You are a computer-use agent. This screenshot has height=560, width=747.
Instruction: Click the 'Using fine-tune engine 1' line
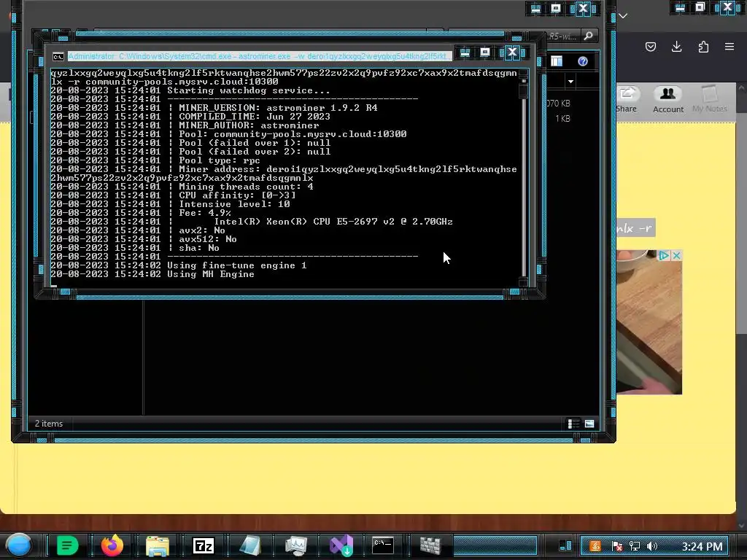(x=237, y=265)
